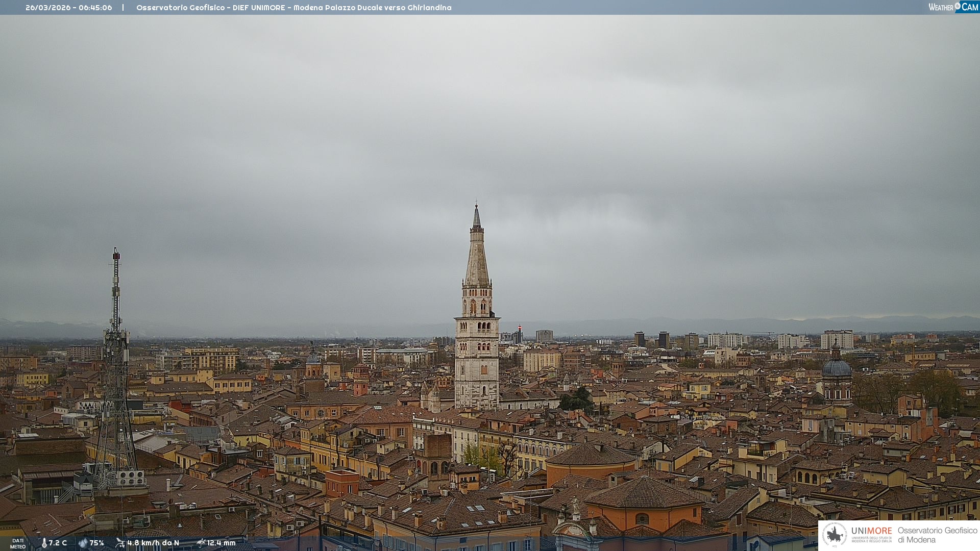Click the red light on distant building
Image resolution: width=980 pixels, height=551 pixels.
point(520,328)
